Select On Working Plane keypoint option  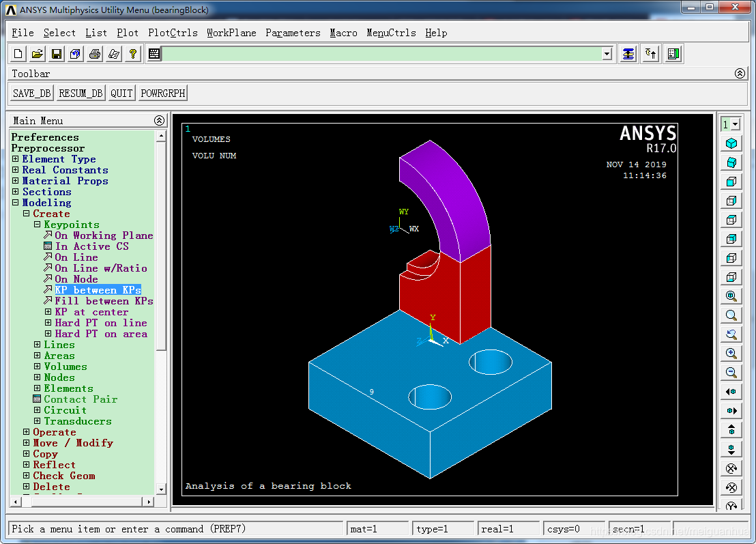point(104,235)
